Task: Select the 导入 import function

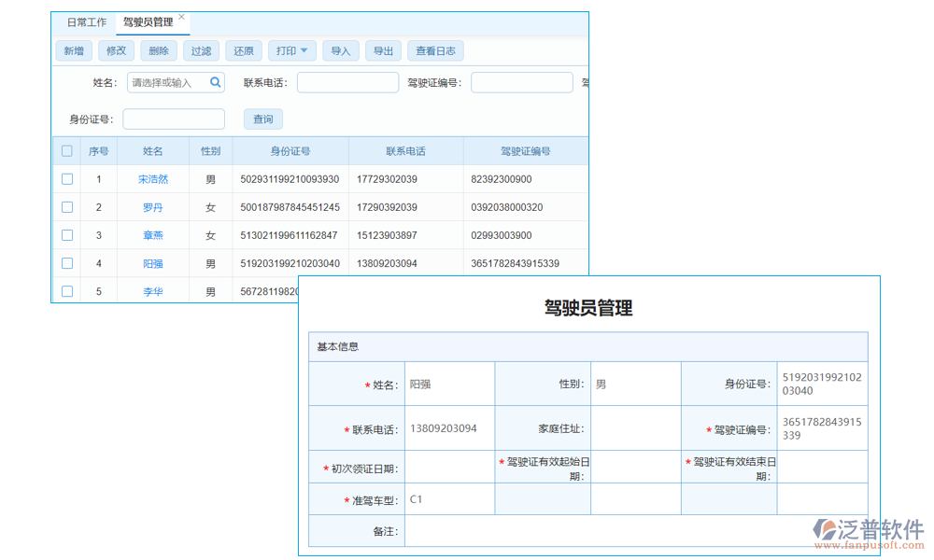Action: [340, 50]
